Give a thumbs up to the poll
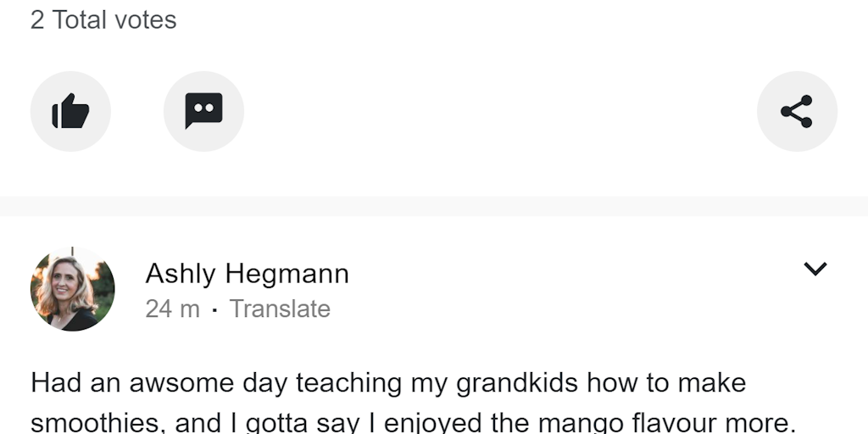Viewport: 868px width, 434px height. (70, 111)
